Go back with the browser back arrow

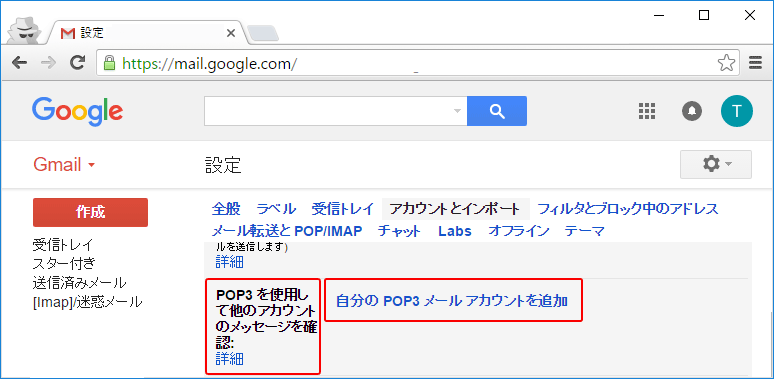[x=19, y=63]
